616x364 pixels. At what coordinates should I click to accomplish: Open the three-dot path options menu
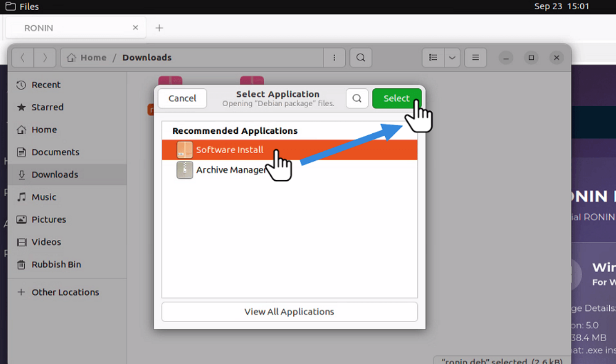(x=334, y=57)
